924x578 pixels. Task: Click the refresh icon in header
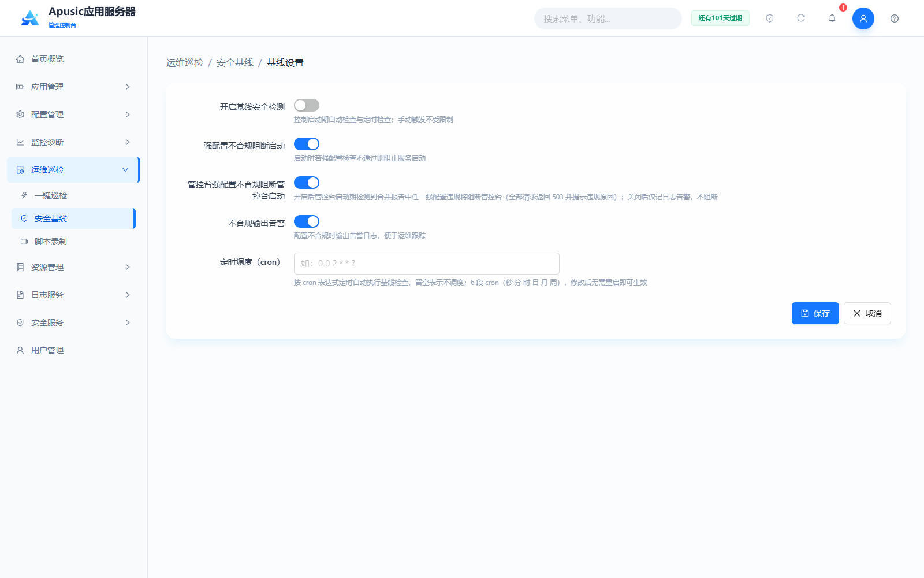point(801,18)
